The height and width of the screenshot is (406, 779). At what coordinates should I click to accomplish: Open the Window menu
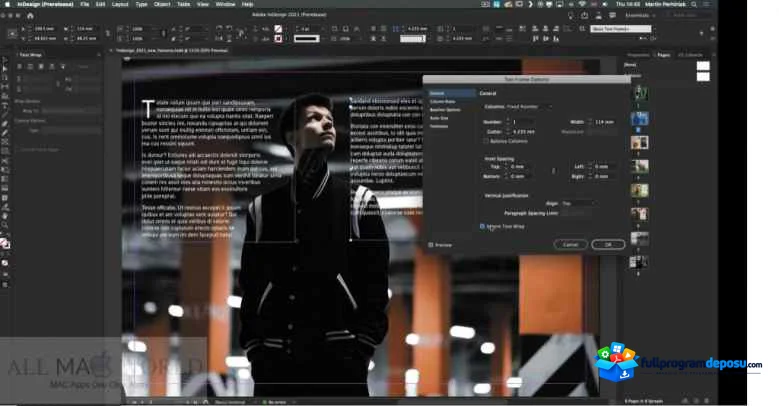tap(225, 4)
